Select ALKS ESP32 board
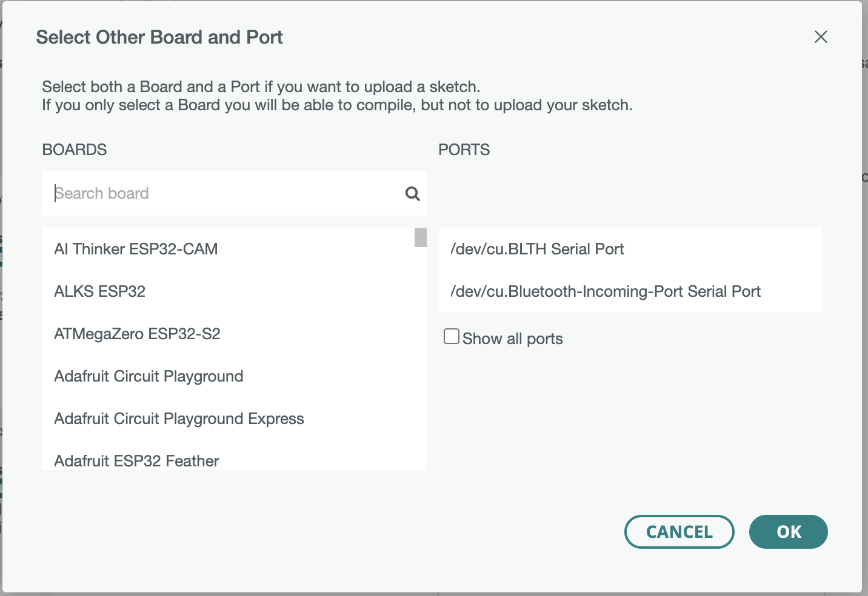 click(x=229, y=291)
